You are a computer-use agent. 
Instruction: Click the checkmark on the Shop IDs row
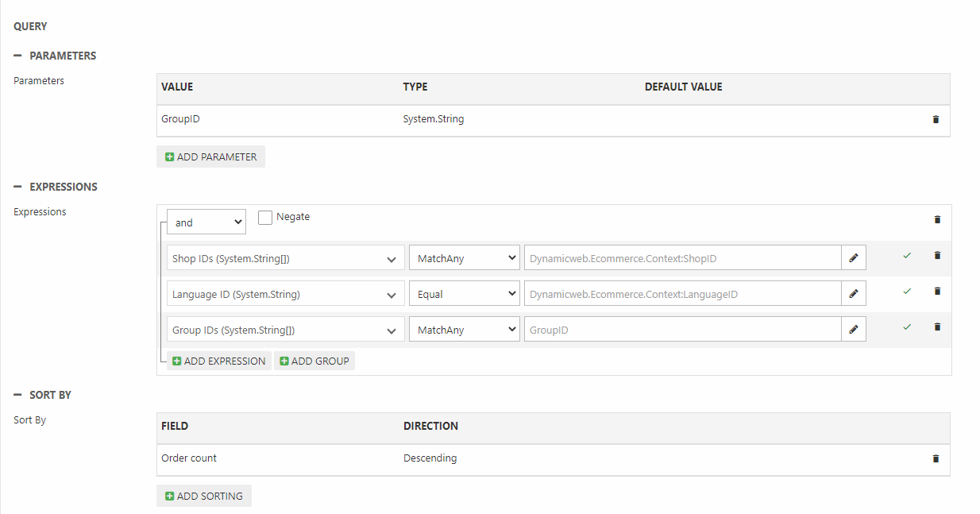pos(907,256)
